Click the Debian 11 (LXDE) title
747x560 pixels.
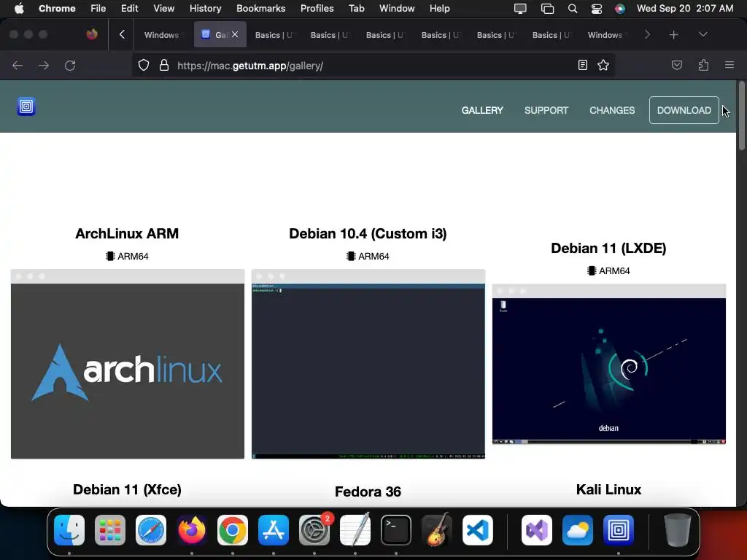point(608,248)
